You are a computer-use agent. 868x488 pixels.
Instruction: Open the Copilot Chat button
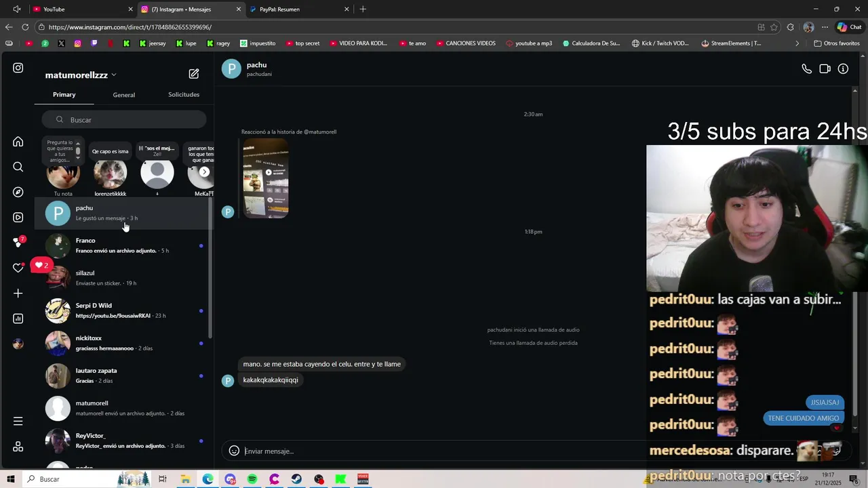850,27
